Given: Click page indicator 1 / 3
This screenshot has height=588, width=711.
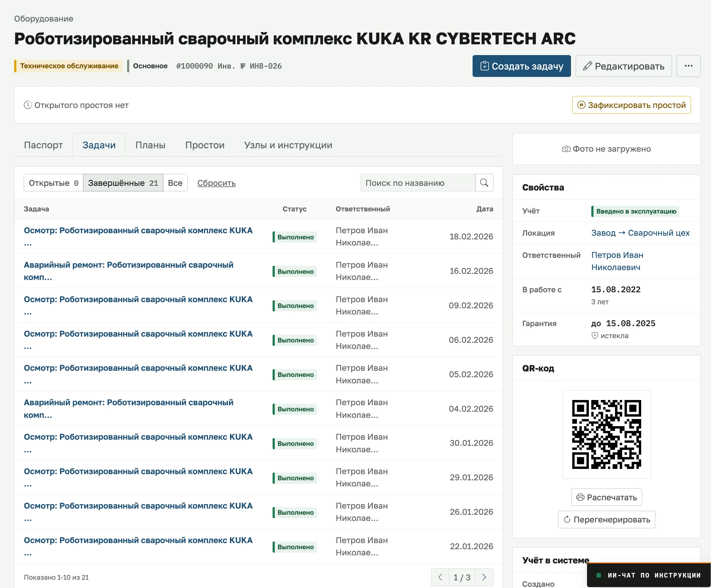Looking at the screenshot, I should pyautogui.click(x=462, y=577).
